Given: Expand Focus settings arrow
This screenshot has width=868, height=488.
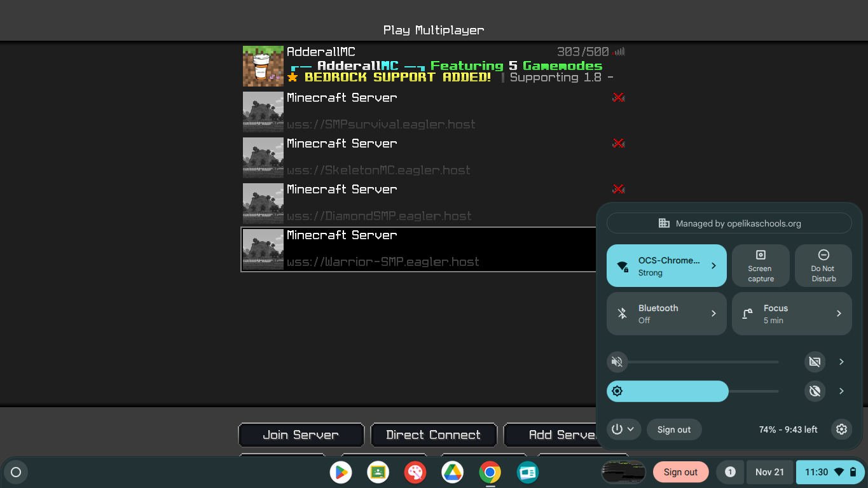Looking at the screenshot, I should pos(839,314).
